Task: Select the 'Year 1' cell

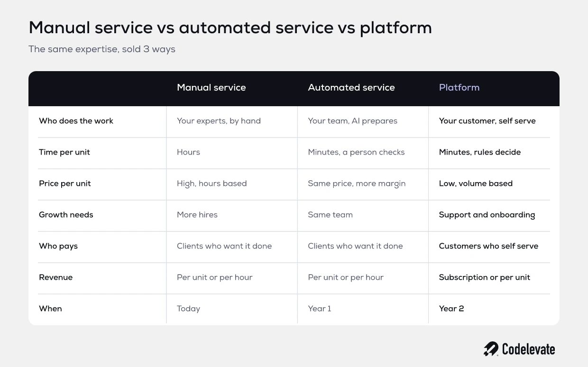Action: tap(320, 309)
